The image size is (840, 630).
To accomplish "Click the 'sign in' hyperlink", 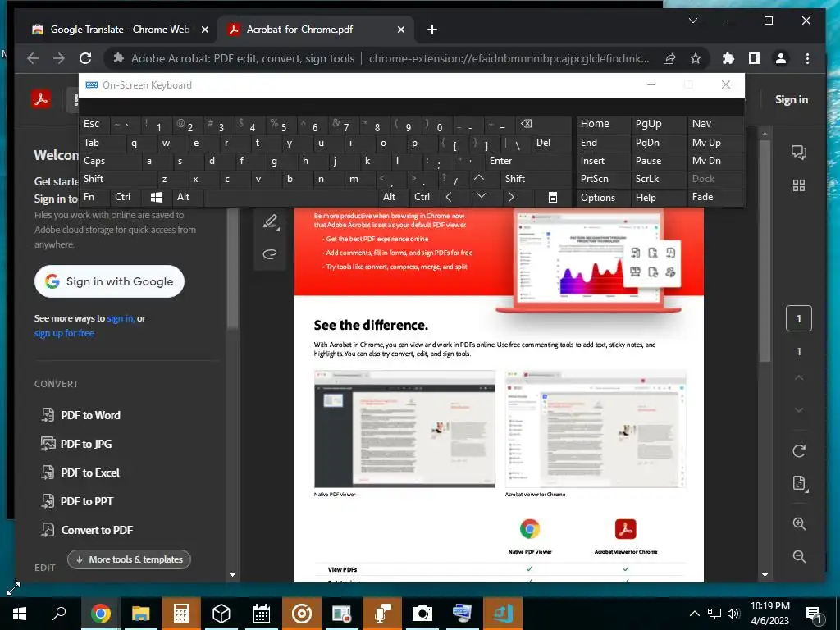I will pyautogui.click(x=120, y=318).
